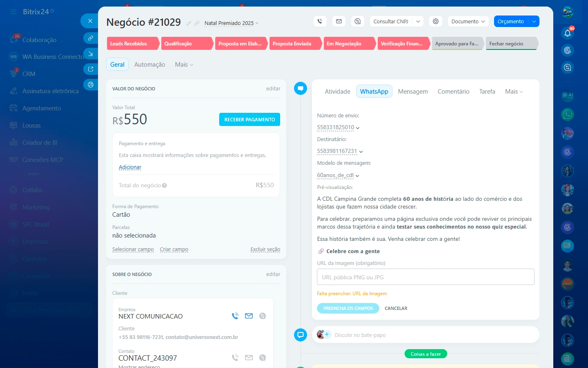Select the Comentário tab
This screenshot has width=588, height=368.
pyautogui.click(x=453, y=92)
